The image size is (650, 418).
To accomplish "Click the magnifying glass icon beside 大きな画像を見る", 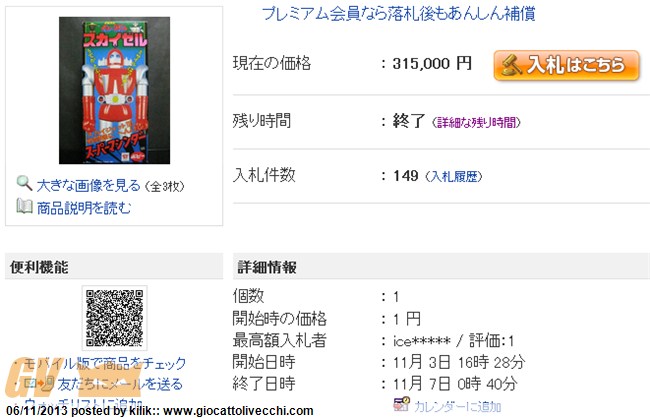I will pos(24,183).
